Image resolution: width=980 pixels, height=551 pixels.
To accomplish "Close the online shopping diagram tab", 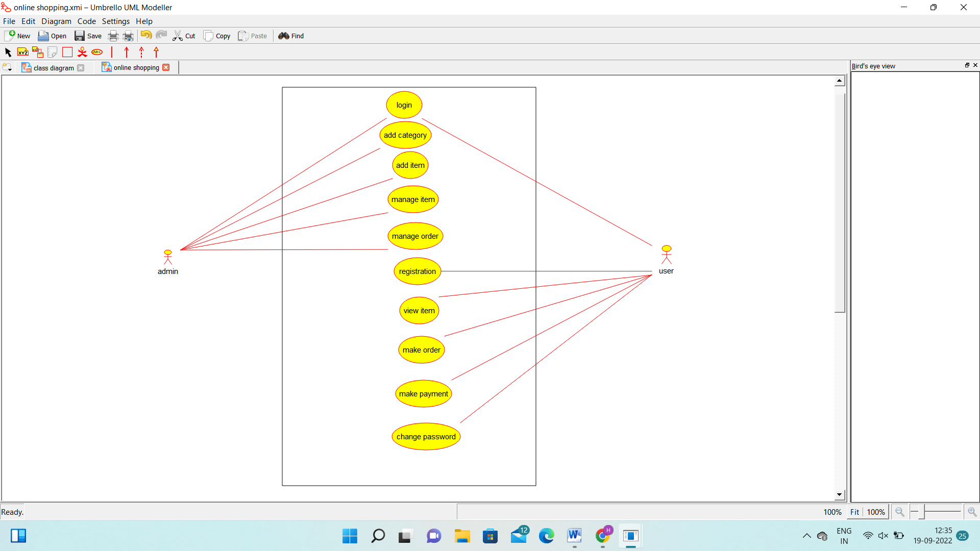I will point(166,67).
